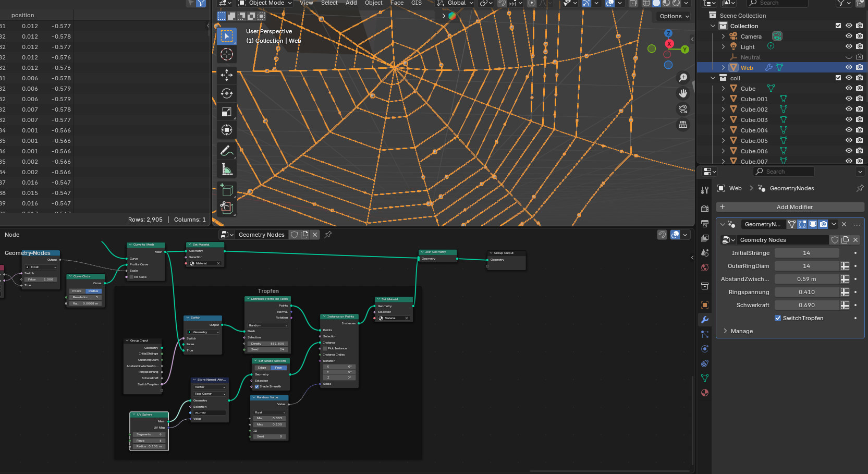Collapse the GeometryNodes modifier panel

[723, 224]
